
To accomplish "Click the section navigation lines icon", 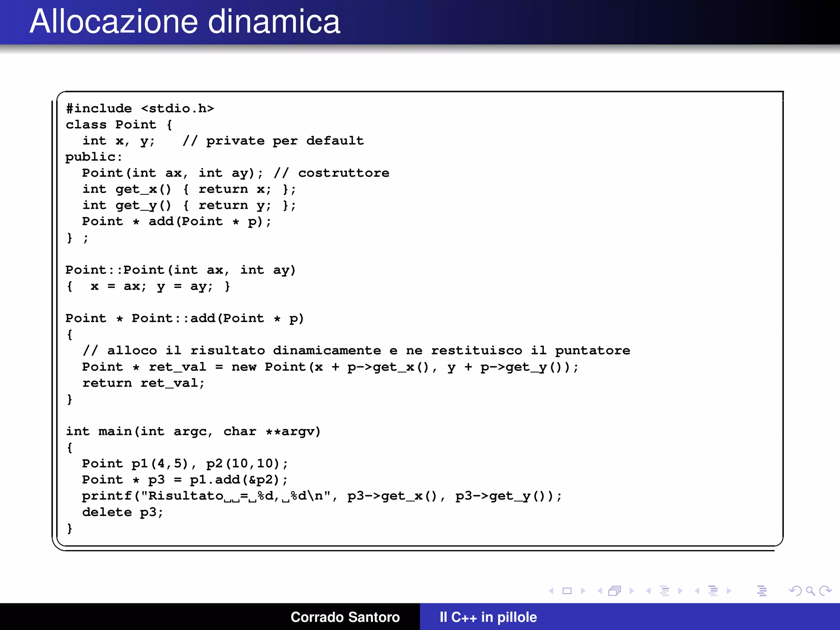I will click(713, 591).
